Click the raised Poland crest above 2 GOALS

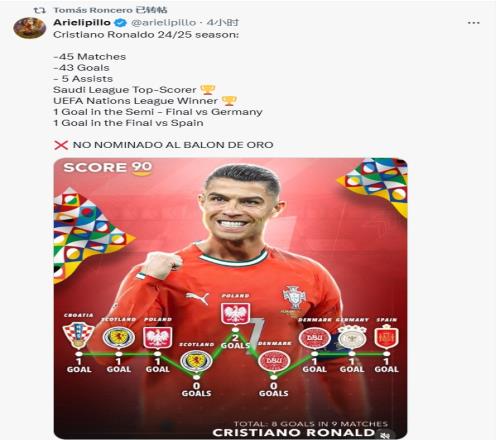tap(235, 313)
